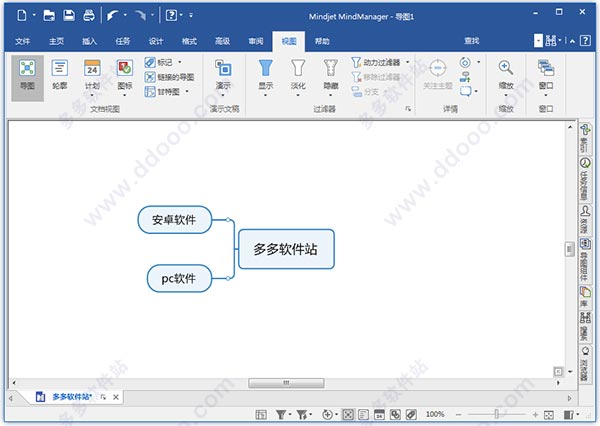Open a file using the folder icon
The width and height of the screenshot is (600, 426).
[49, 15]
